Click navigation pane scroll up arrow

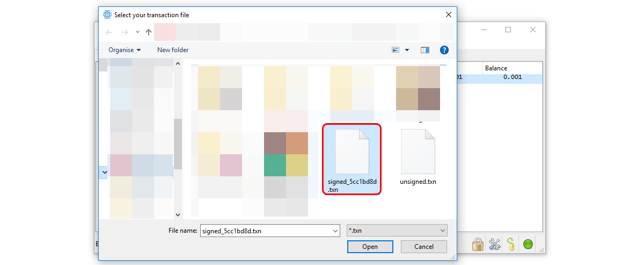click(178, 64)
